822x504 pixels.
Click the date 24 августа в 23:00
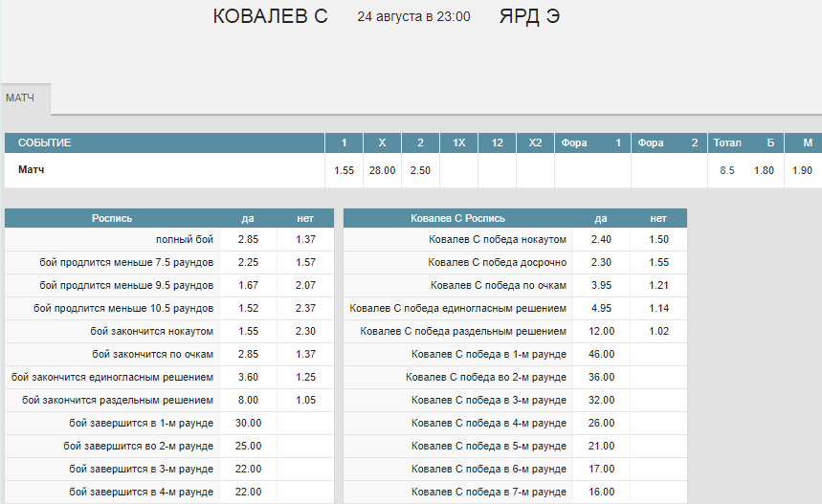pyautogui.click(x=413, y=17)
